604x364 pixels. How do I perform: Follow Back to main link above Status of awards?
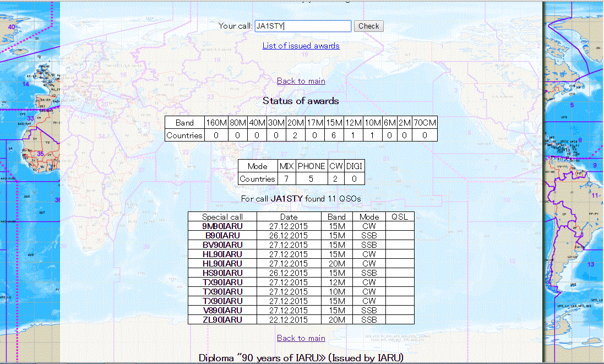coord(301,81)
